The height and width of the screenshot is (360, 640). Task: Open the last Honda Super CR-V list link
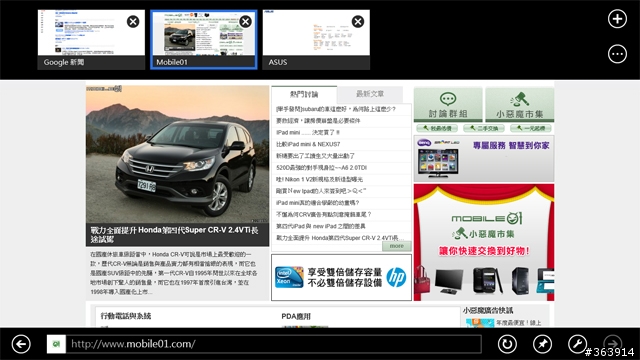click(340, 238)
